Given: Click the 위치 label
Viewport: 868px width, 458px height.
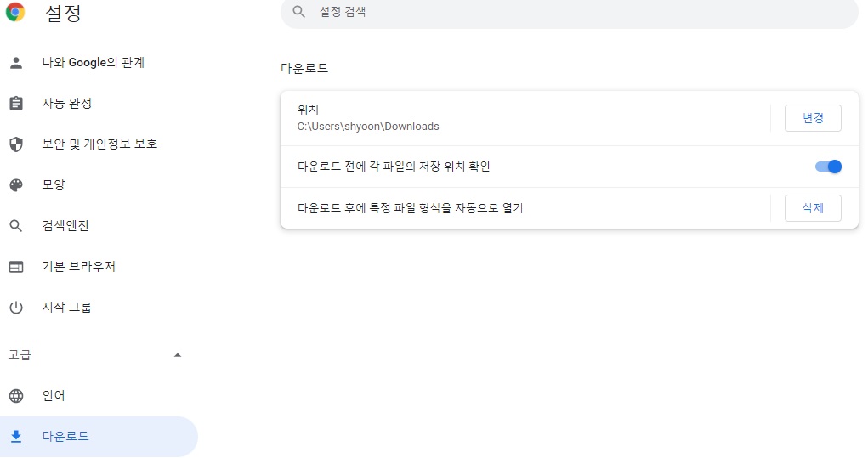Looking at the screenshot, I should coord(308,110).
